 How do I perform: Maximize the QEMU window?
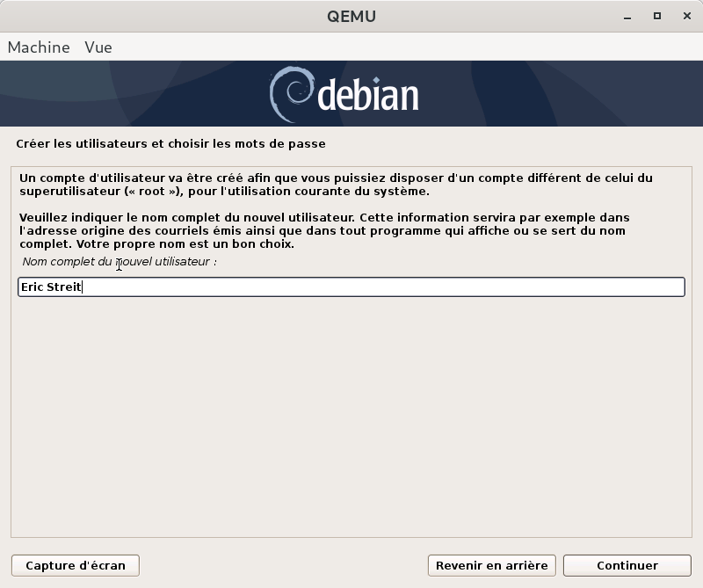tap(656, 16)
